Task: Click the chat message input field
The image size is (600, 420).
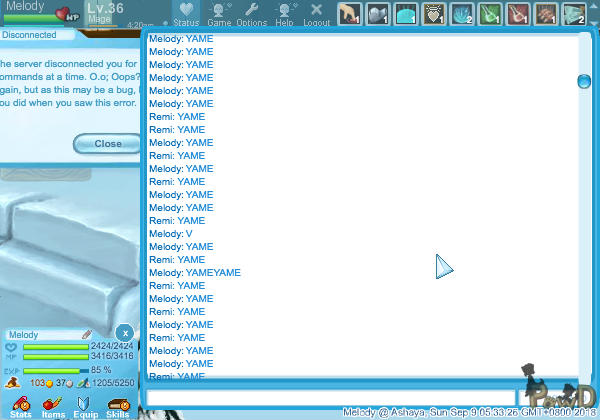Action: pyautogui.click(x=330, y=397)
